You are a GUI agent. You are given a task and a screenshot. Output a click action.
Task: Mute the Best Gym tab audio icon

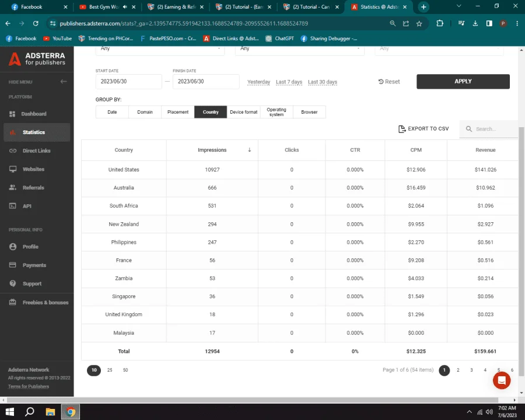pyautogui.click(x=125, y=6)
